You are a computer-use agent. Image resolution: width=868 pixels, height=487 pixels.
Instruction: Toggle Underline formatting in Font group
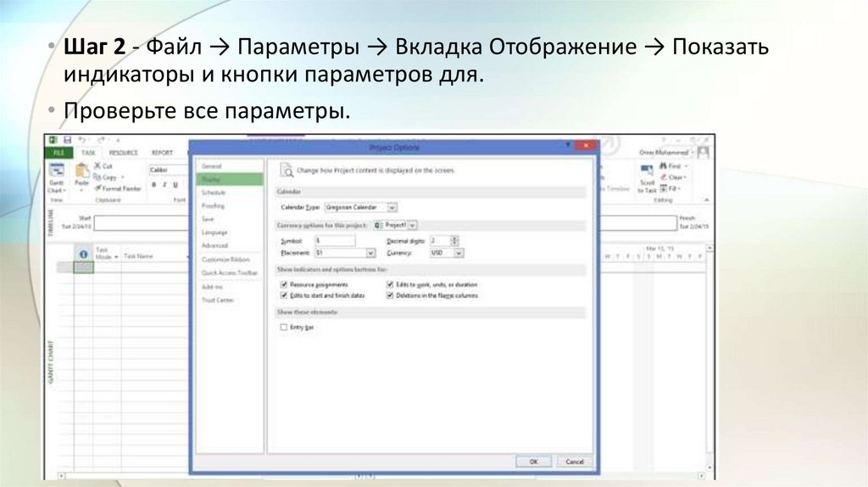coord(175,185)
